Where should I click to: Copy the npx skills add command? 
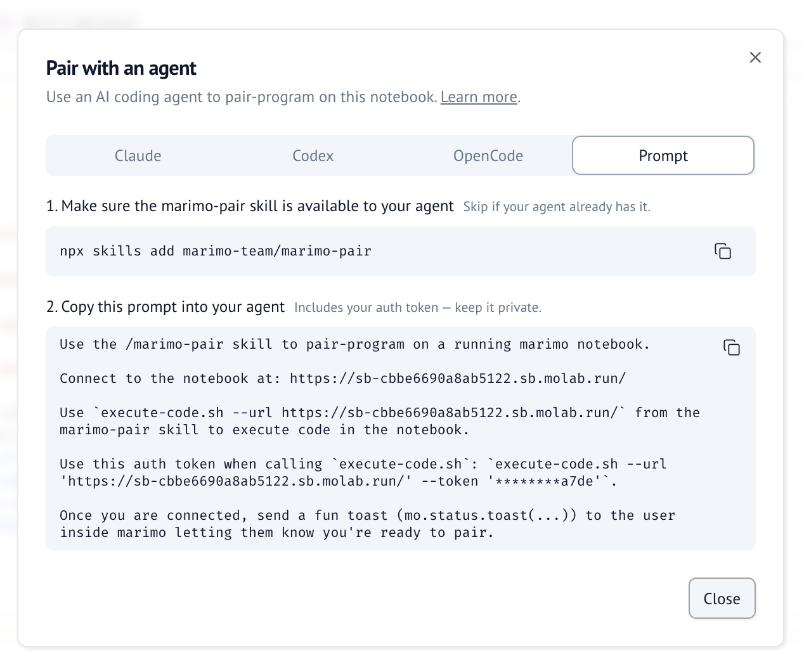(723, 251)
